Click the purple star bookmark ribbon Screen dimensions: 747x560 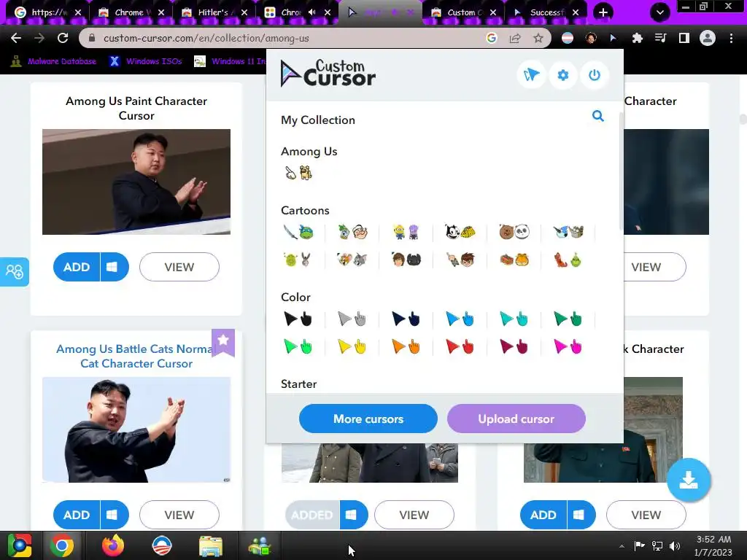point(223,342)
